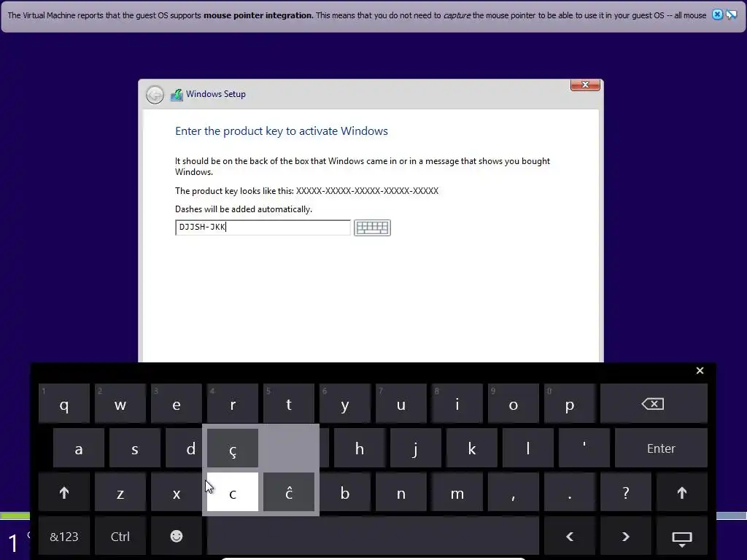This screenshot has height=560, width=747.
Task: Tap the j key
Action: coord(415,448)
